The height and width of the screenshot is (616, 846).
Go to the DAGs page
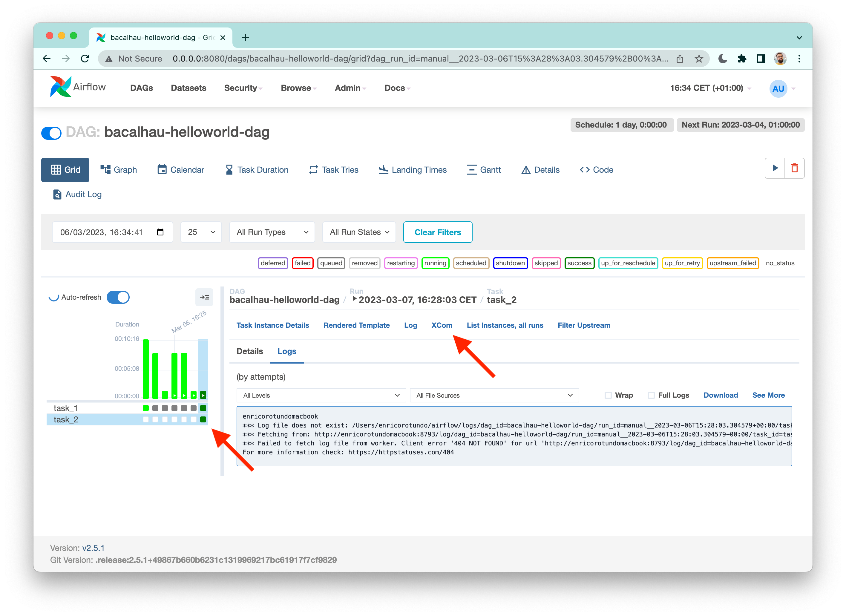pyautogui.click(x=141, y=88)
